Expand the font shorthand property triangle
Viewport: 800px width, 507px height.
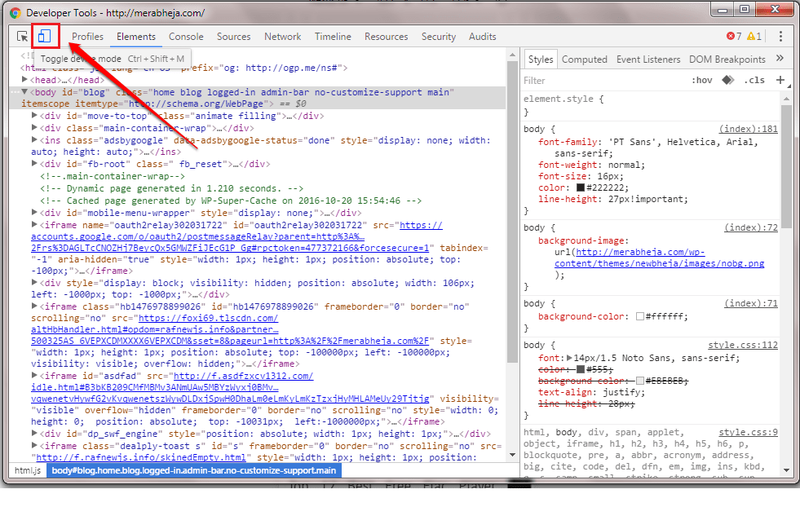569,358
